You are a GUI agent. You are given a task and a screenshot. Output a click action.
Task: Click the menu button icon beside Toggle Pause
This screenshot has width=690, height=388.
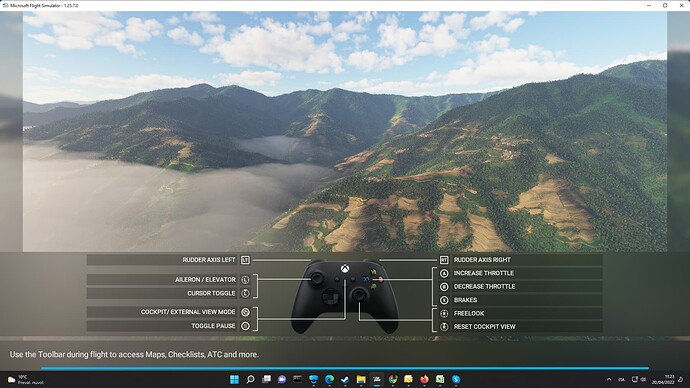pyautogui.click(x=245, y=326)
